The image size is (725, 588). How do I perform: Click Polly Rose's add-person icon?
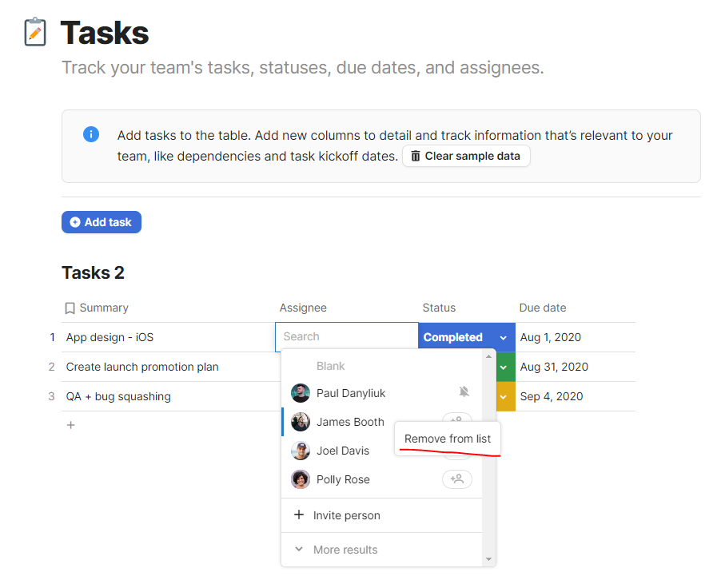[x=457, y=479]
